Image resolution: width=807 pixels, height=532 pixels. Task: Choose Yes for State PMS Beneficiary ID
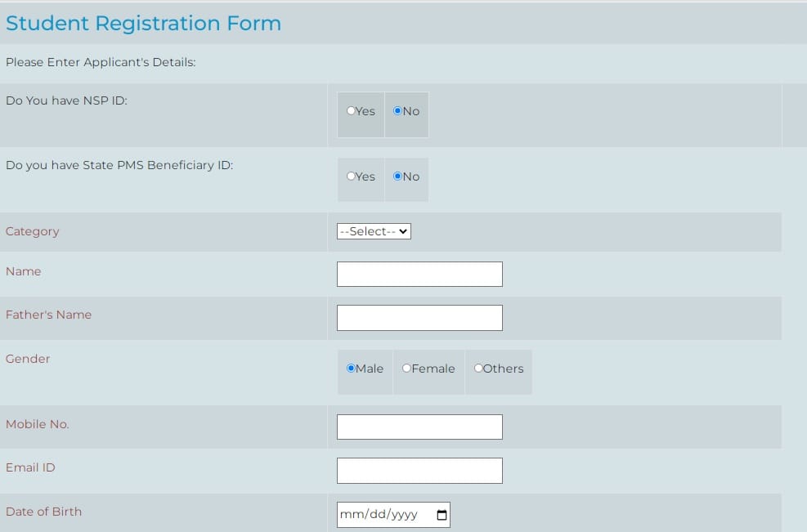pyautogui.click(x=351, y=177)
